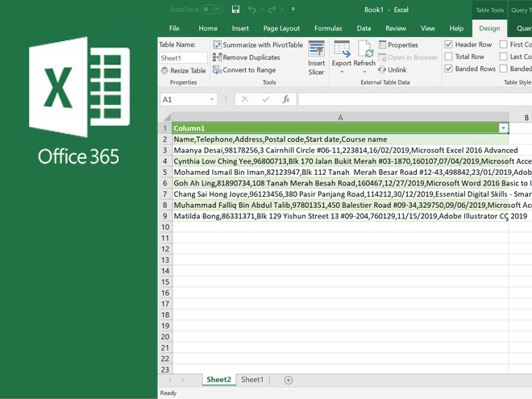This screenshot has width=532, height=399.
Task: Click the Resize Table button
Action: (x=183, y=71)
